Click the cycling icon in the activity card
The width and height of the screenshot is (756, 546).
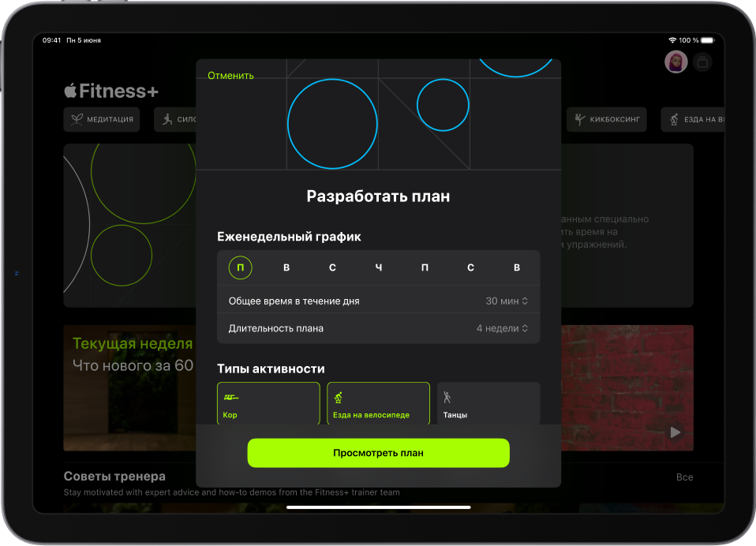(x=339, y=398)
